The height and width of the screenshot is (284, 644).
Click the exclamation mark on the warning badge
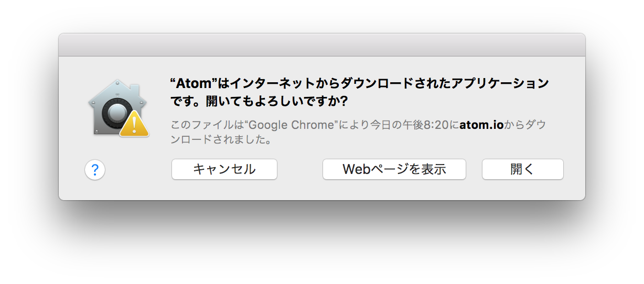point(135,126)
